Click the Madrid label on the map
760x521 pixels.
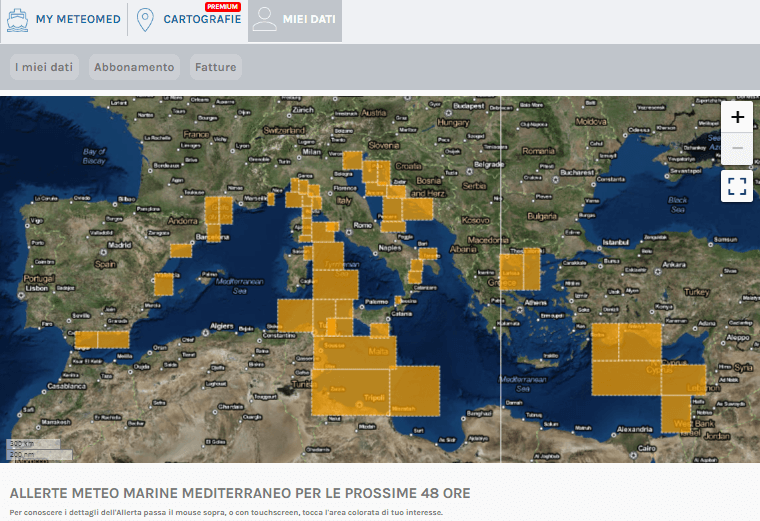(x=120, y=245)
